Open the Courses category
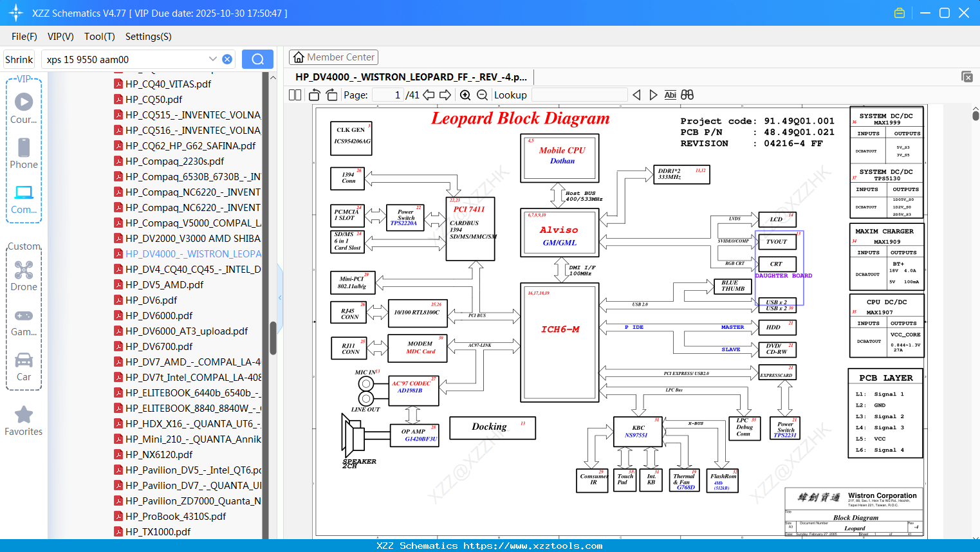This screenshot has width=980, height=552. (24, 108)
